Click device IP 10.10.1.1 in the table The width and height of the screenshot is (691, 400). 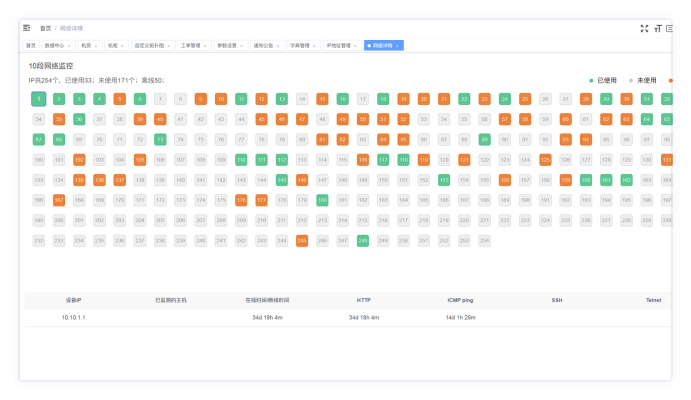tap(73, 317)
